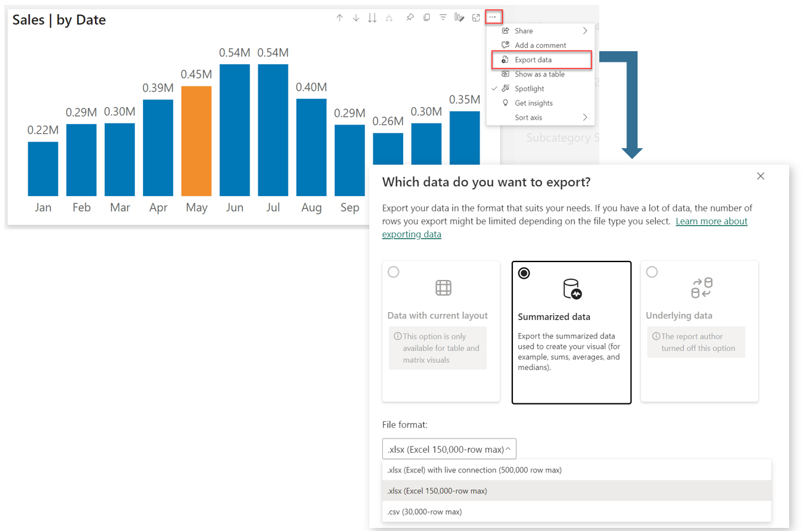Select the Underlying data radio button

pos(652,272)
